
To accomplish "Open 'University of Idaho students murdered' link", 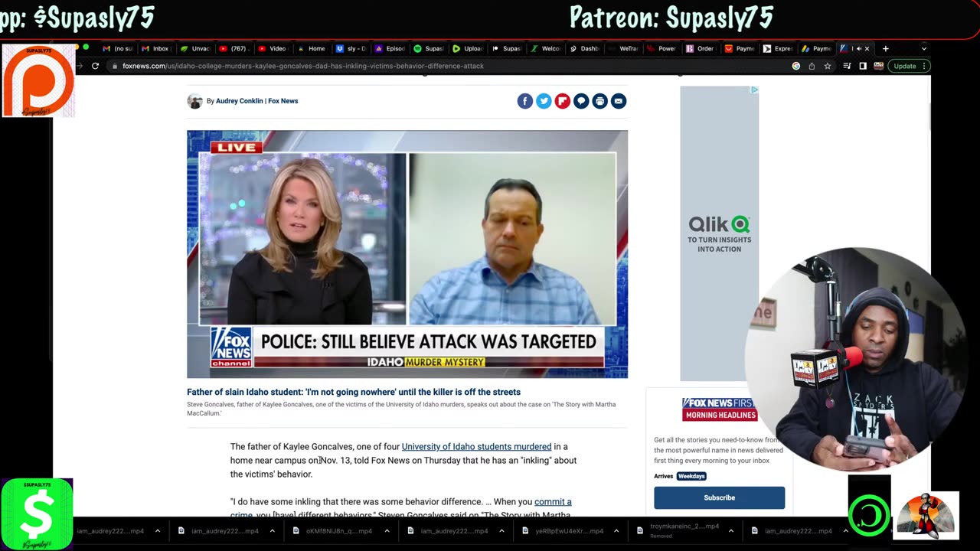I will pos(476,447).
